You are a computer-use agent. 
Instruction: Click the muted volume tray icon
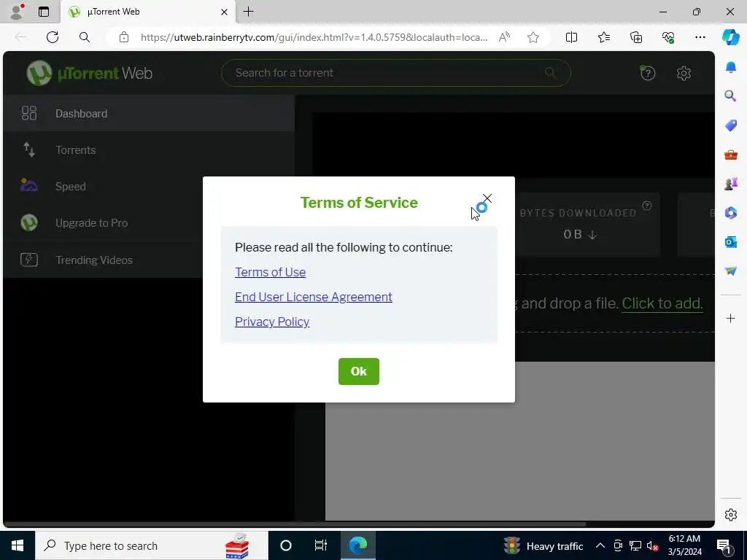653,545
